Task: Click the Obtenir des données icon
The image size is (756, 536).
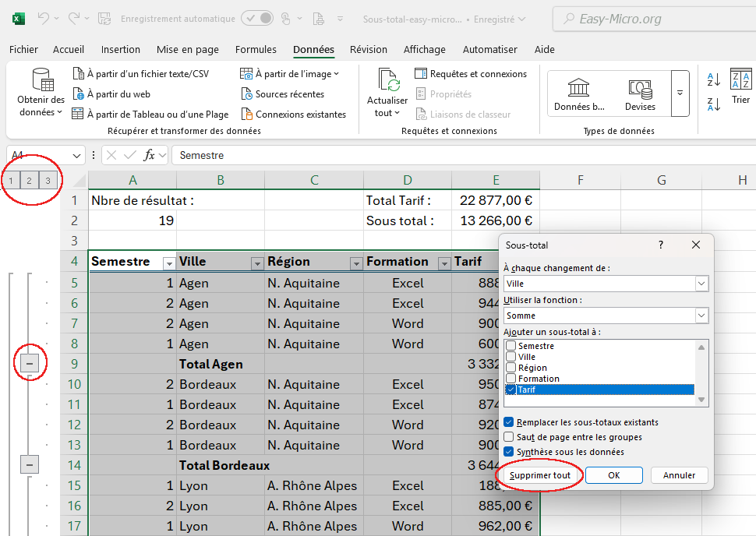Action: coord(41,79)
